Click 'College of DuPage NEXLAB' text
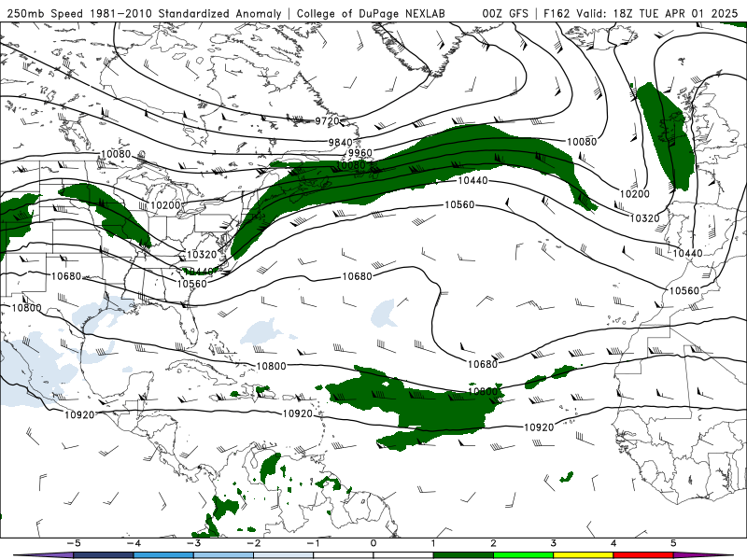 click(371, 13)
